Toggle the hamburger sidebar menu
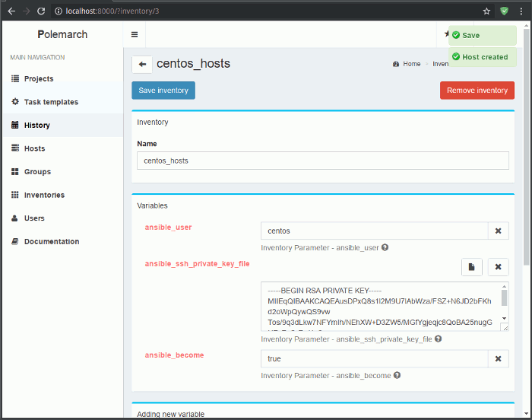This screenshot has height=420, width=532. tap(135, 34)
